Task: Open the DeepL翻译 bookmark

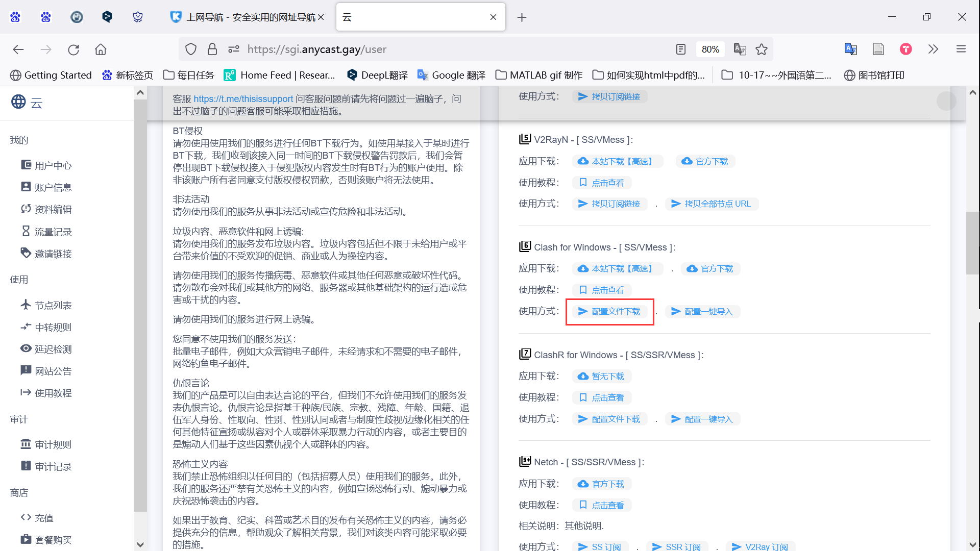Action: coord(377,76)
